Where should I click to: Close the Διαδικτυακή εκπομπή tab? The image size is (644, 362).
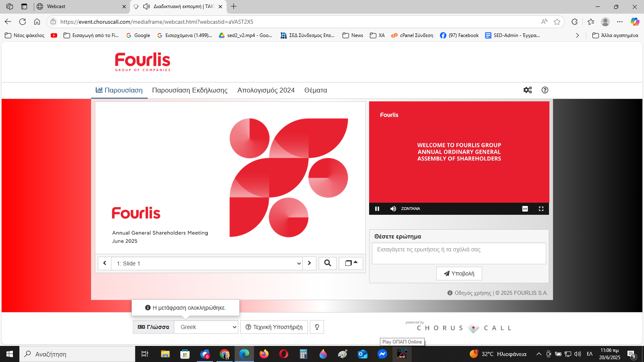click(x=220, y=6)
